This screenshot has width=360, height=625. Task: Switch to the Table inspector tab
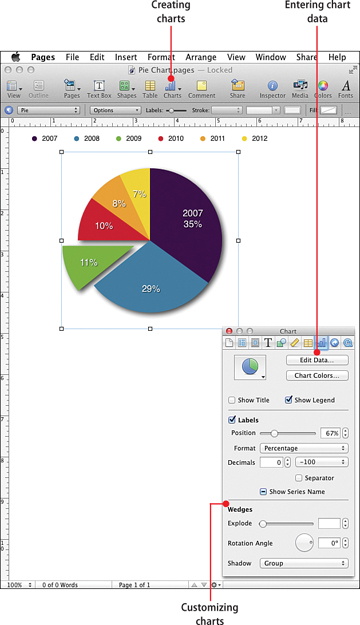tap(308, 342)
